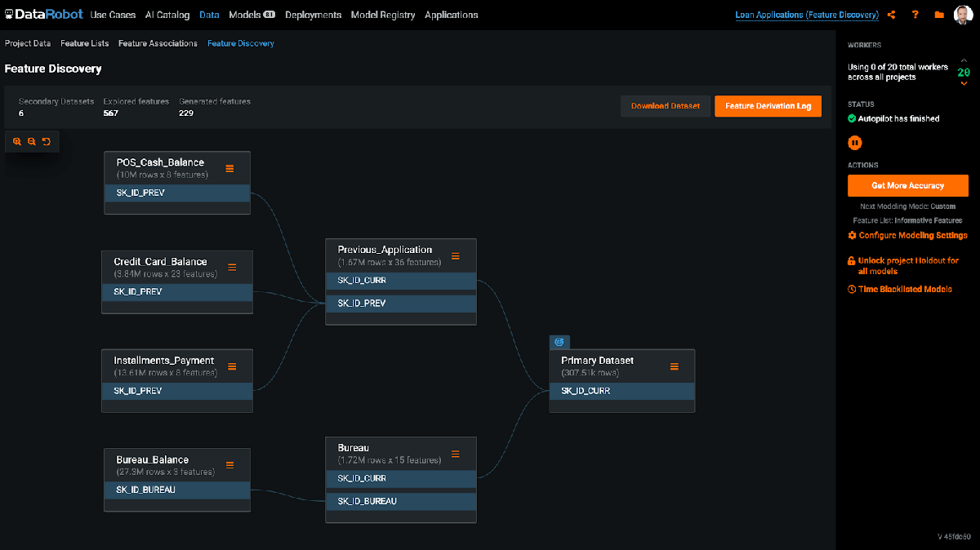
Task: Open the projects folder icon
Action: click(939, 15)
